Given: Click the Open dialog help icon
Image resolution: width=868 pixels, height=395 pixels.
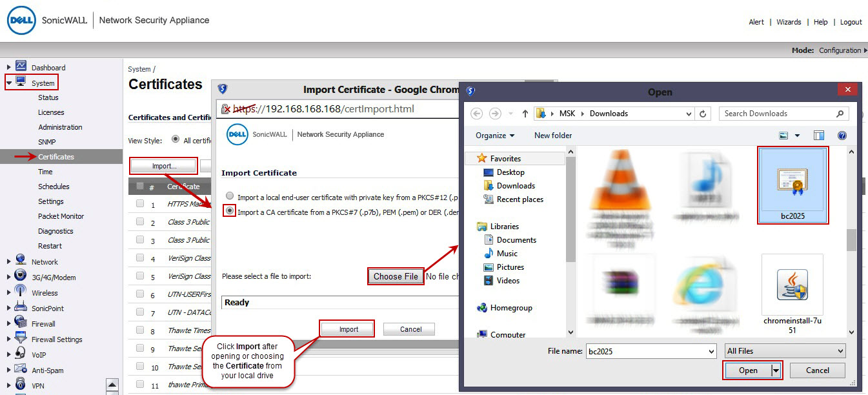Looking at the screenshot, I should click(842, 136).
